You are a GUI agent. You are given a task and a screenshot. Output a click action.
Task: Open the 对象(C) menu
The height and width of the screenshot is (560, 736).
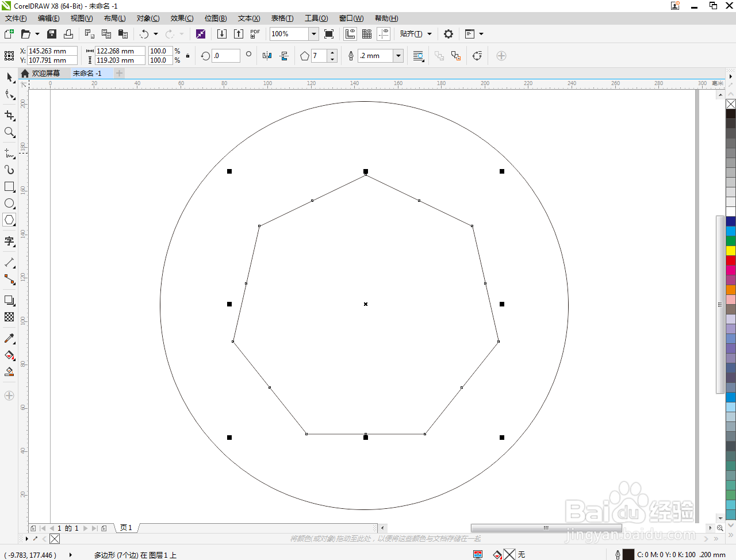(148, 18)
